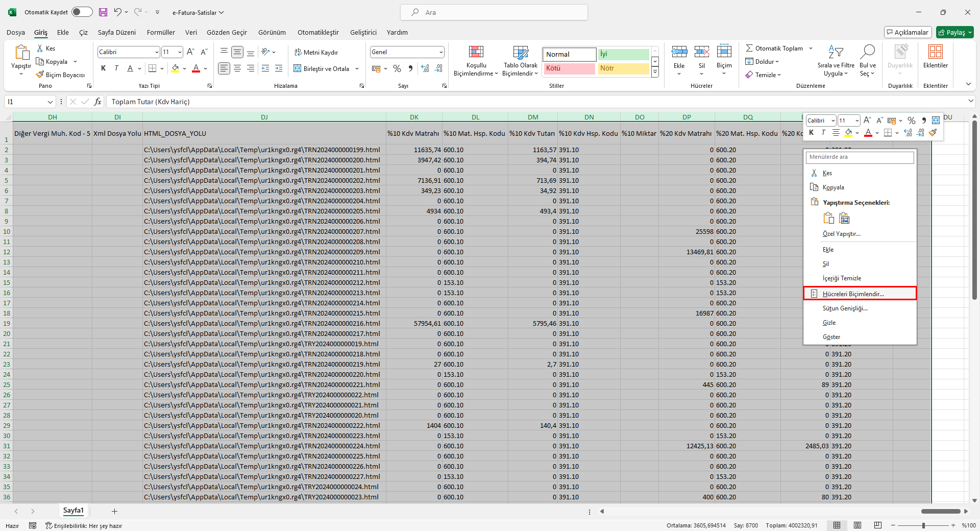Toggle Metni Kaydır wrap text
Screen dimensions: 980x531
click(316, 53)
